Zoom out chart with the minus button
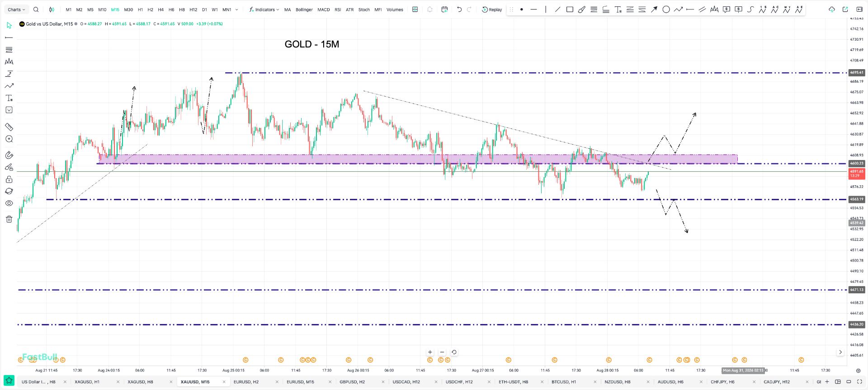 [x=442, y=352]
